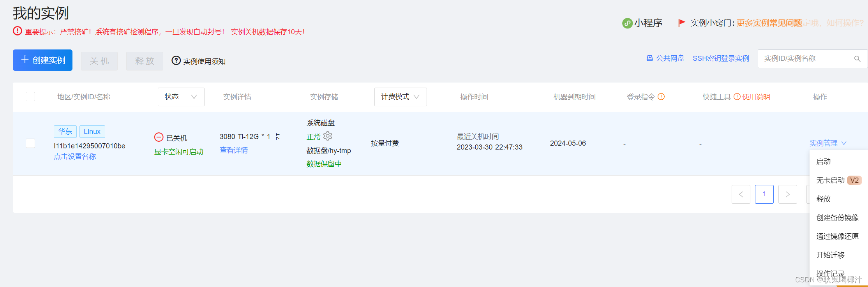Click the expiry date 2024-05-06
Screen dimensions: 868x287
pyautogui.click(x=568, y=143)
